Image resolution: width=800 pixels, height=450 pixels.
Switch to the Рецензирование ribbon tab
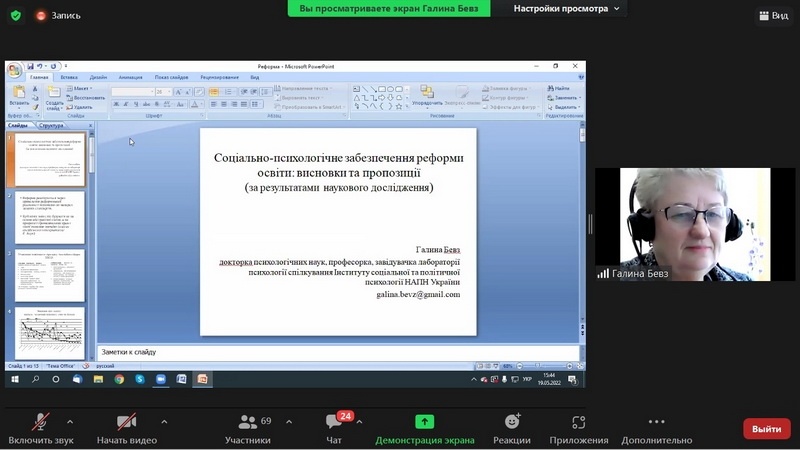click(219, 78)
